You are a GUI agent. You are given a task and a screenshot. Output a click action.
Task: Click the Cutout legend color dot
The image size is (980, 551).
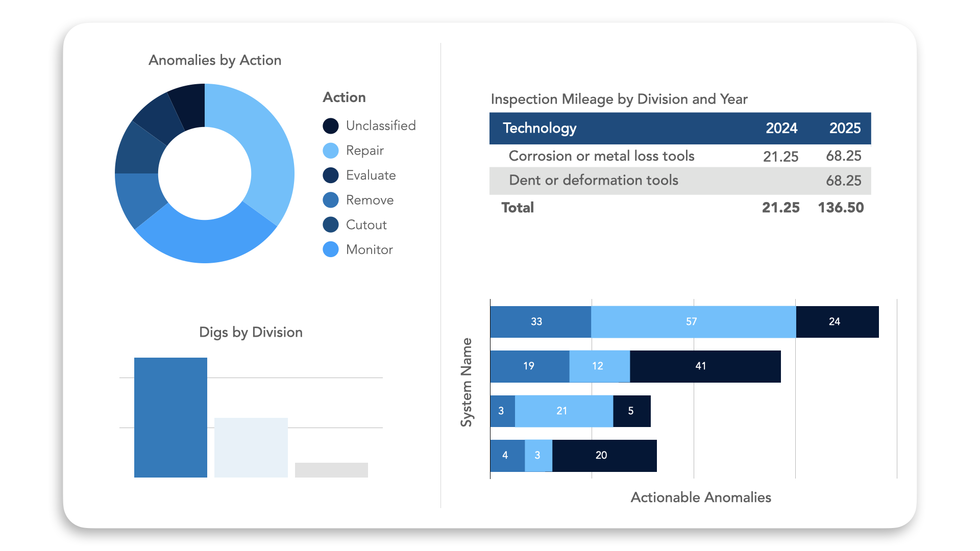point(331,224)
